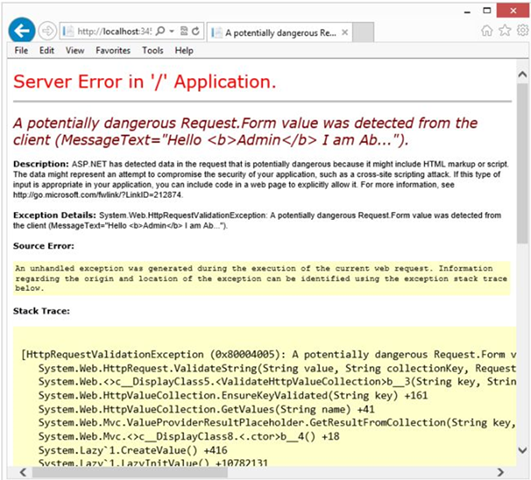Click the localhost URL address field
Viewport: 531px width, 480px height.
pos(108,32)
